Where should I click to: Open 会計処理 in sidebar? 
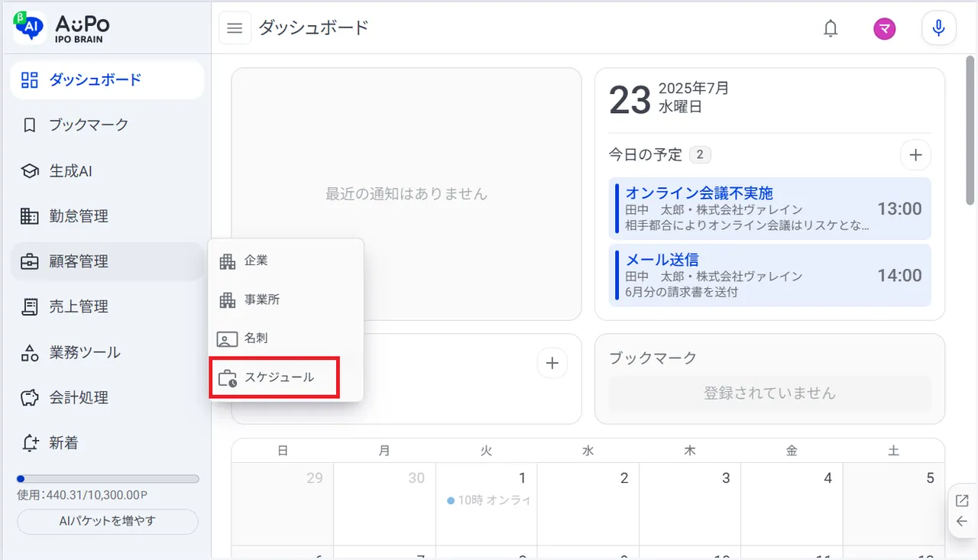(107, 397)
